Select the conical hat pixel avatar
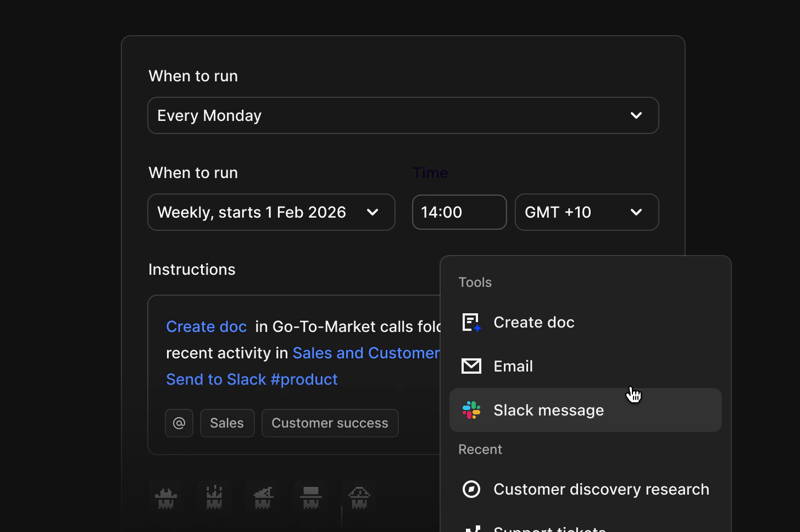Viewport: 800px width, 532px height. click(359, 497)
